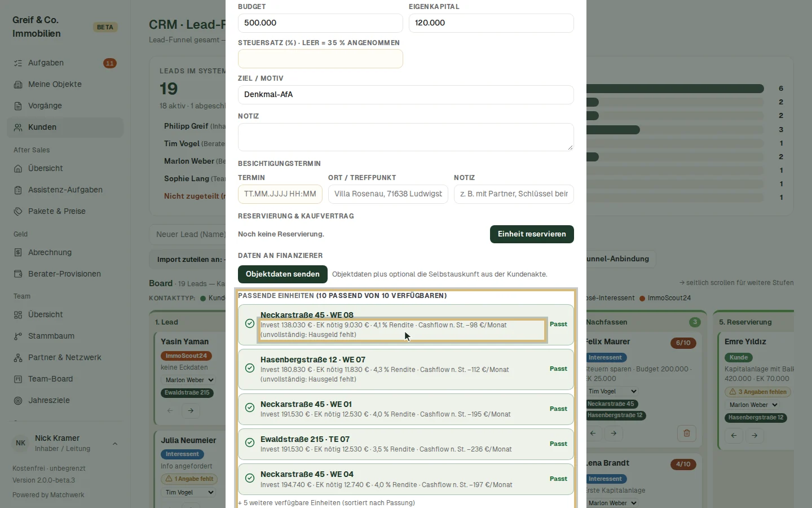Open advisor dropdown on Yasin Yaman card
Image resolution: width=812 pixels, height=508 pixels.
pyautogui.click(x=188, y=380)
